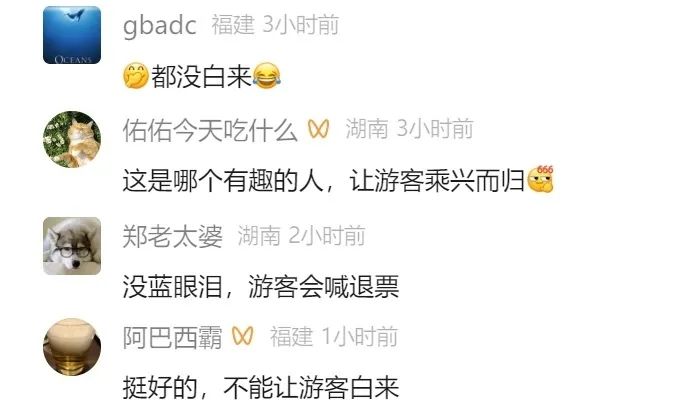Click the 湖南 2小时前 timestamp of 郑老太婆
This screenshot has height=411, width=693.
pyautogui.click(x=301, y=236)
